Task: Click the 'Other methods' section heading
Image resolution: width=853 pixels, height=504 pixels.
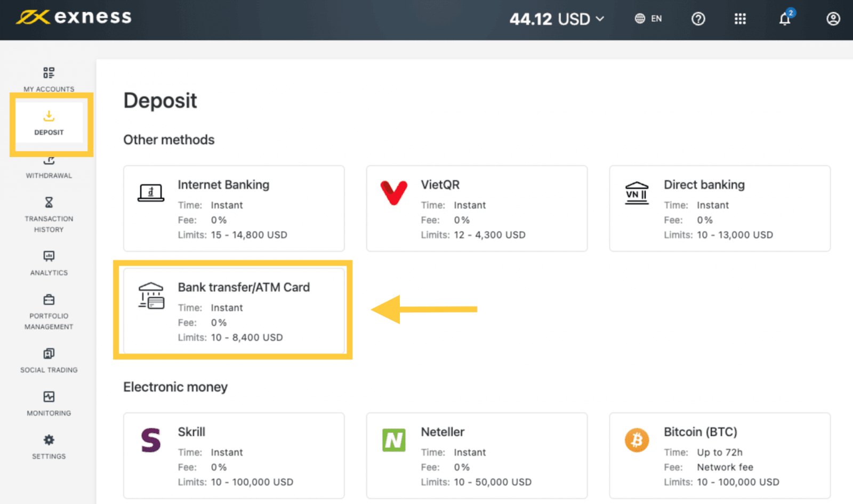Action: pos(169,140)
